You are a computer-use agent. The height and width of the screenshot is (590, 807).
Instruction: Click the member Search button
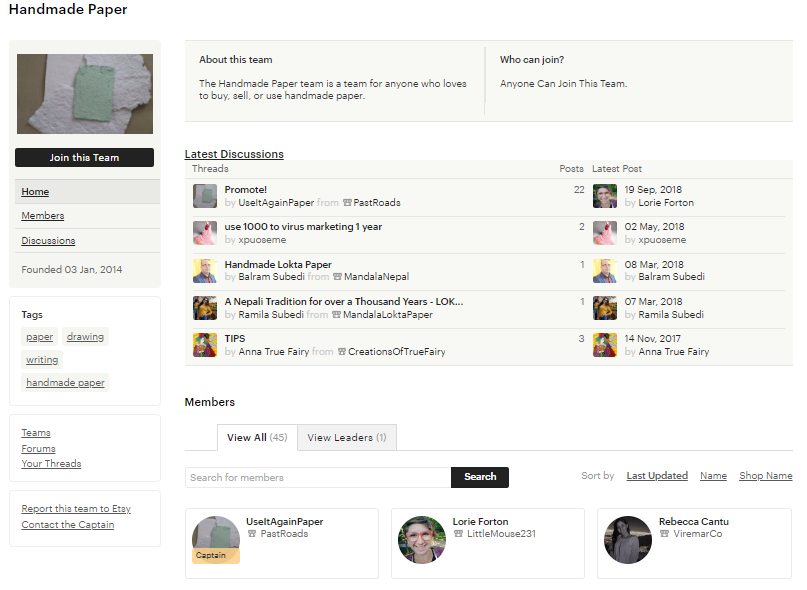tap(480, 477)
